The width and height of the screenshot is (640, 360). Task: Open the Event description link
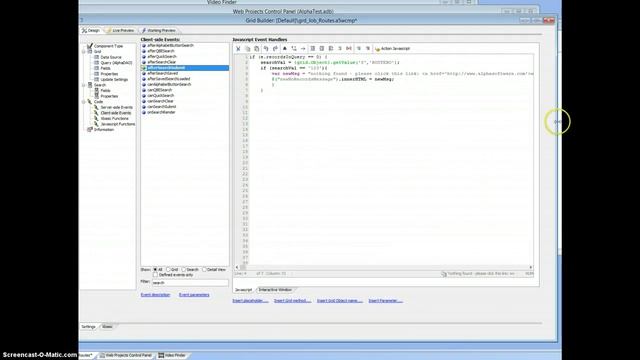pyautogui.click(x=155, y=295)
